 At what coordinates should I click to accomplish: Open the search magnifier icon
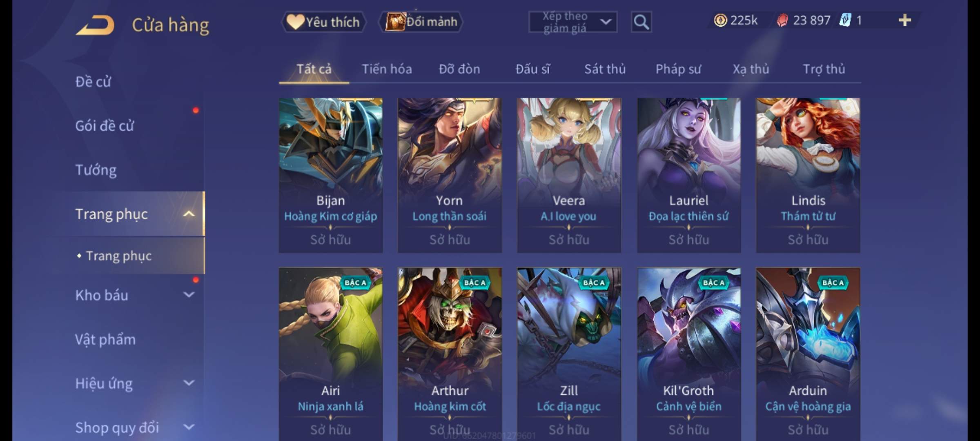click(641, 22)
